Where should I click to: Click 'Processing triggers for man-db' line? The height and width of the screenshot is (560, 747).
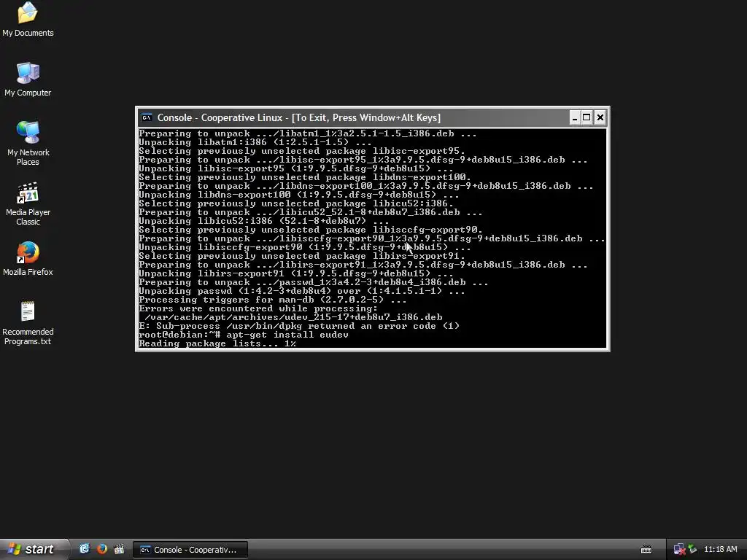coord(273,300)
